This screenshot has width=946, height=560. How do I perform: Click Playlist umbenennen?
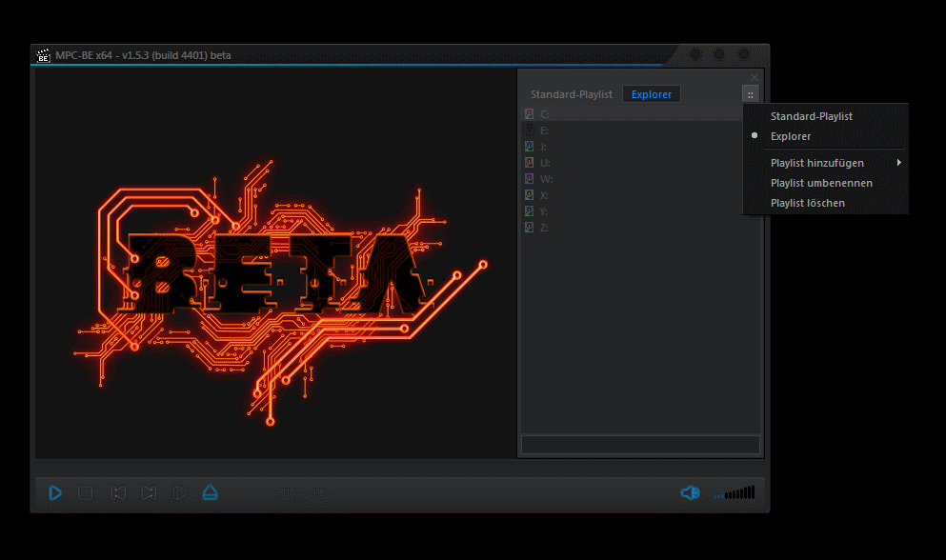tap(821, 183)
